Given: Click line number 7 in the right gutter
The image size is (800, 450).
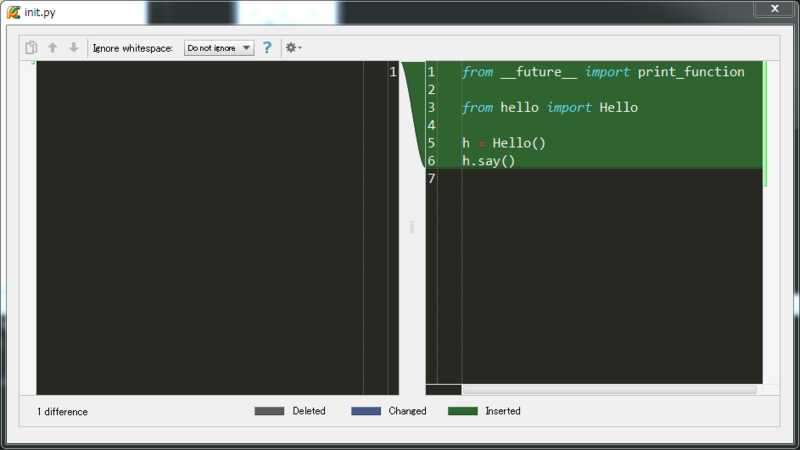Looking at the screenshot, I should point(432,179).
